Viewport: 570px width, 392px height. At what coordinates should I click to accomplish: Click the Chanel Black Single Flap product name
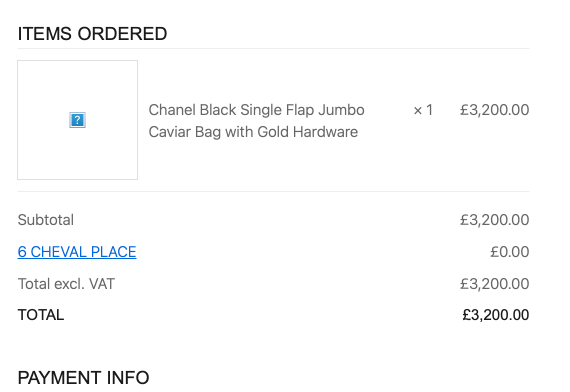(x=256, y=110)
